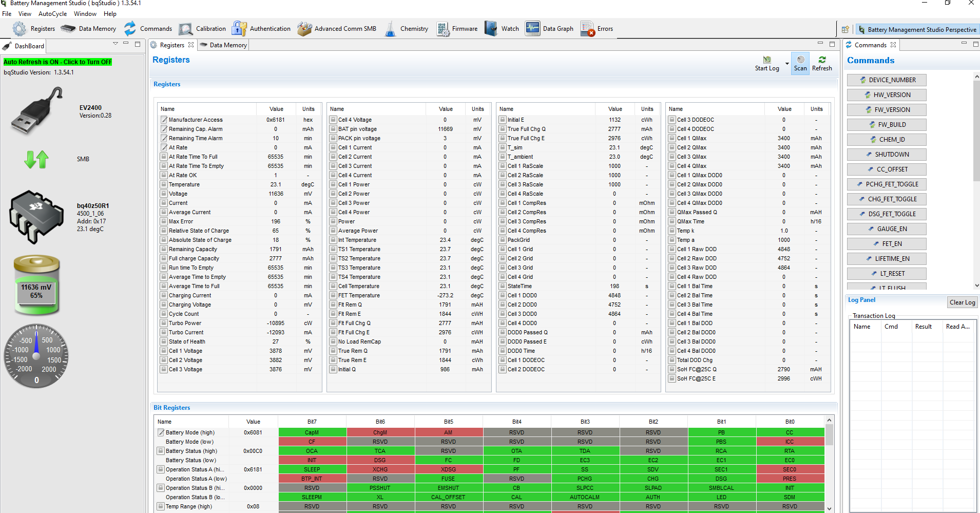Viewport: 980px width, 513px height.
Task: Open the File menu
Action: pyautogui.click(x=7, y=14)
